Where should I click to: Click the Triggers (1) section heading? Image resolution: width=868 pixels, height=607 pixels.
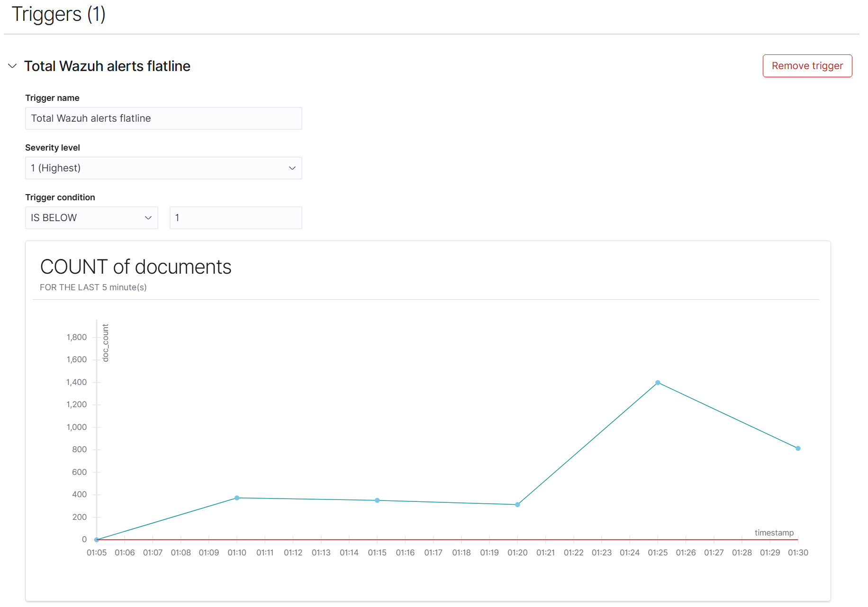tap(58, 14)
